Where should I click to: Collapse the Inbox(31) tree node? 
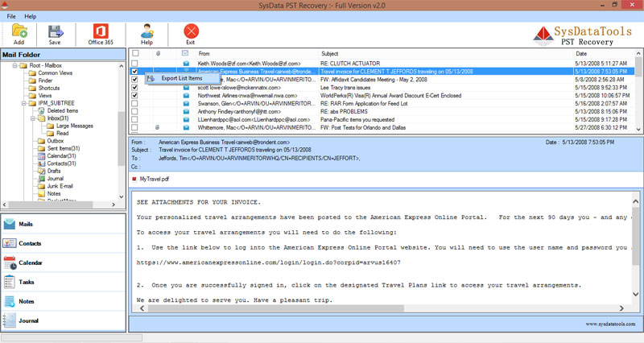click(33, 118)
